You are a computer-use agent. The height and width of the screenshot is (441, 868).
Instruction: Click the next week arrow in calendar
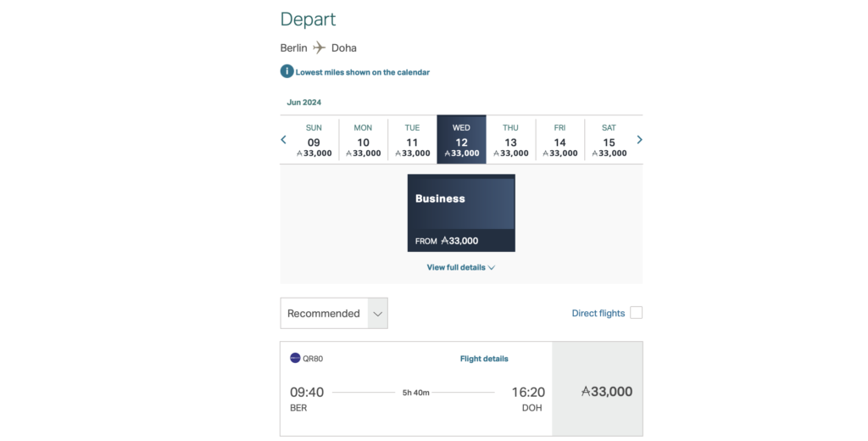[x=639, y=140]
